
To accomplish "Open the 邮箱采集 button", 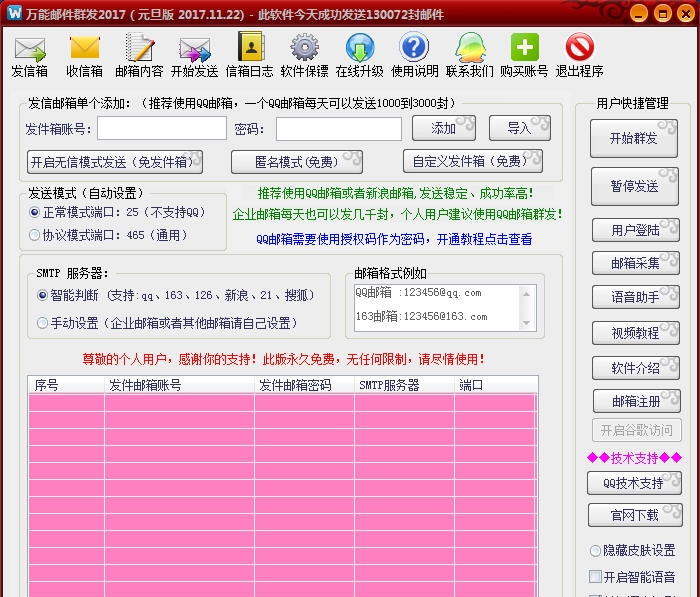I will (636, 263).
